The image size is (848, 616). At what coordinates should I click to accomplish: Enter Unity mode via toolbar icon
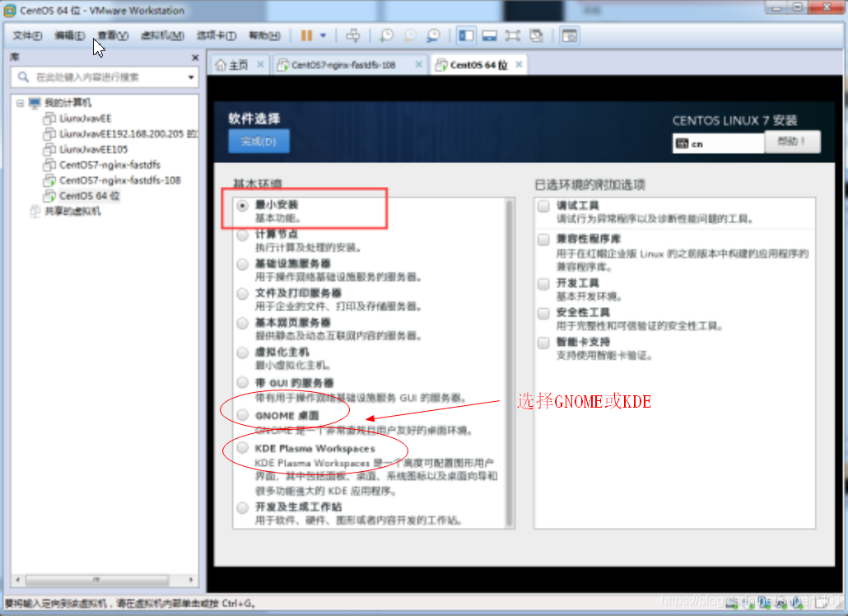(x=537, y=35)
